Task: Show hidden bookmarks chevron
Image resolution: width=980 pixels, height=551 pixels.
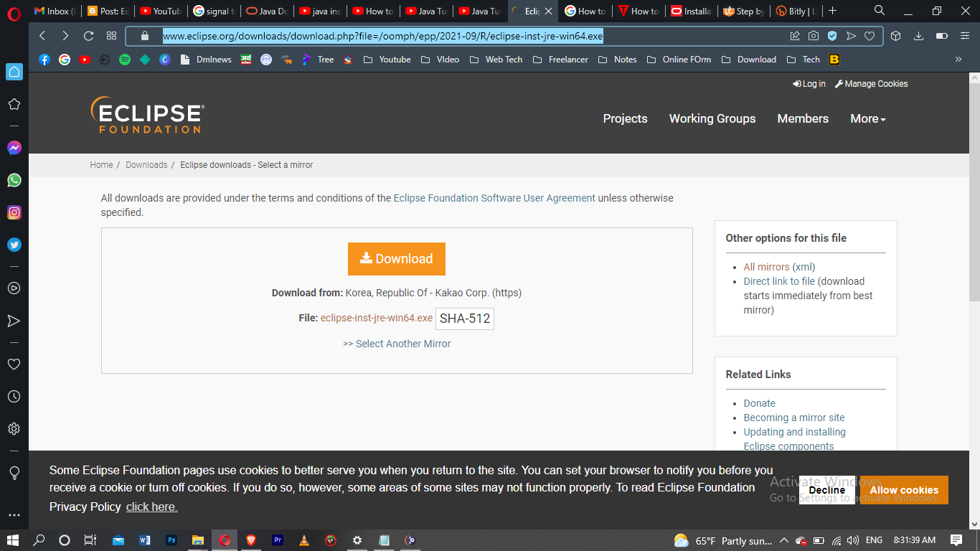Action: [958, 60]
